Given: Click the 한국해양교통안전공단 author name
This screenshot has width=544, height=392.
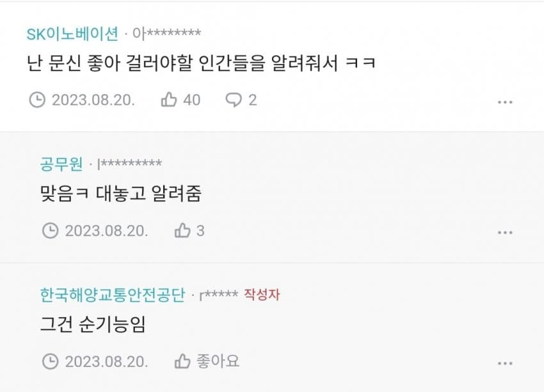Looking at the screenshot, I should (112, 295).
